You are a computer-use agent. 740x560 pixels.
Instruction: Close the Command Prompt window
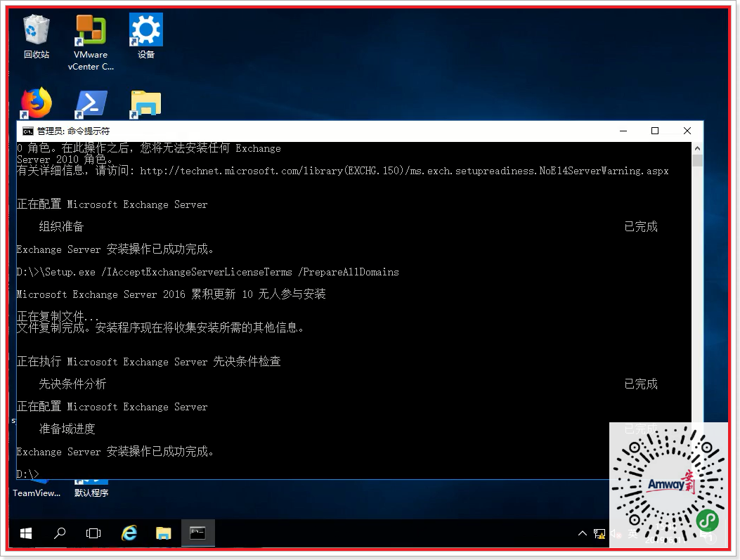coord(687,131)
